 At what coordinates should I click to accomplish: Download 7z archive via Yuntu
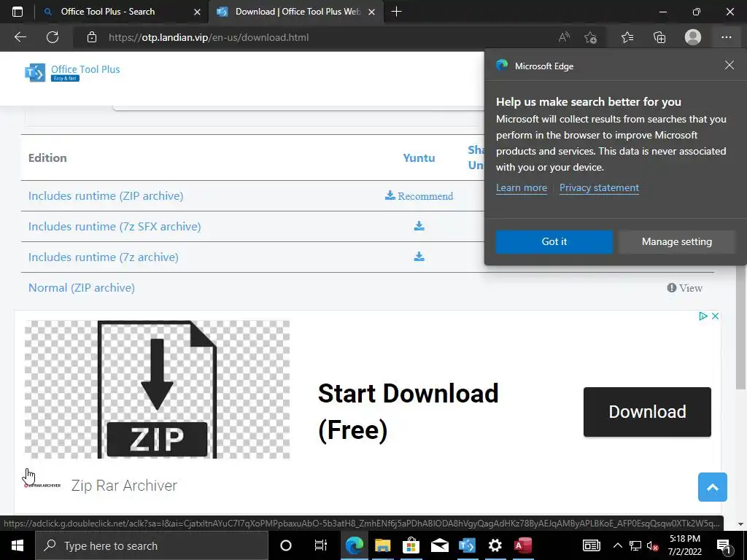[419, 257]
